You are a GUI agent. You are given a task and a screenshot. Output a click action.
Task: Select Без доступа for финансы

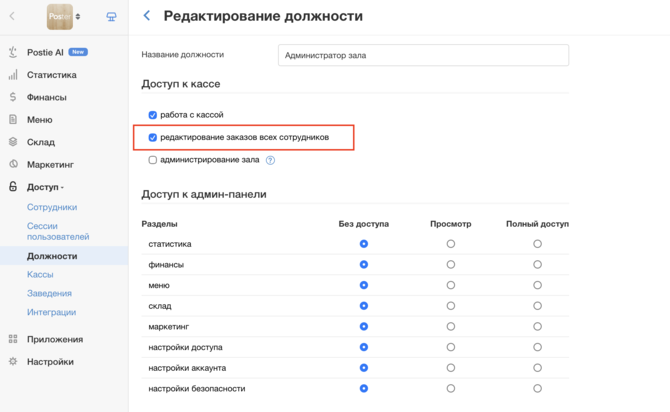[364, 265]
